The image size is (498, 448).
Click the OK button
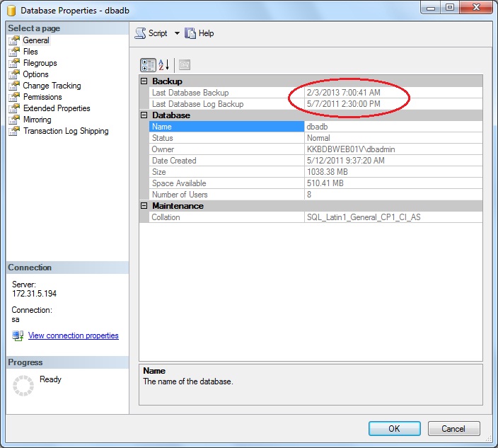pyautogui.click(x=395, y=429)
